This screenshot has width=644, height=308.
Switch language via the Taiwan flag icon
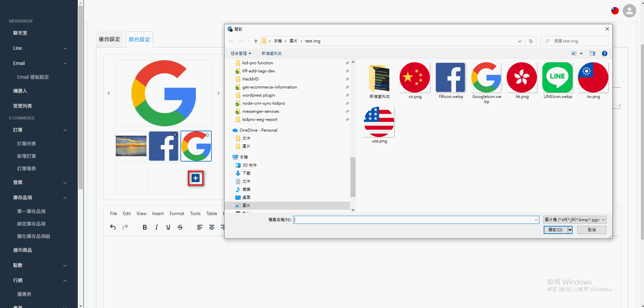click(615, 11)
